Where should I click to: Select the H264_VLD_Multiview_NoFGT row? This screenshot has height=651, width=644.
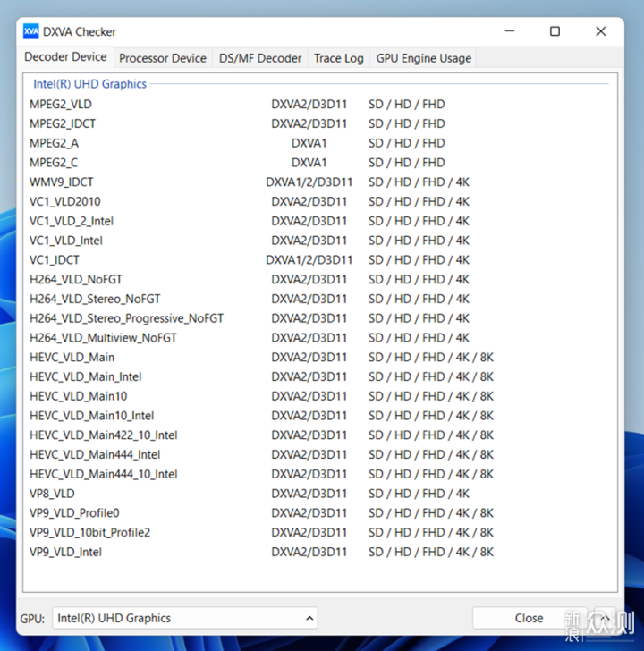tap(319, 338)
